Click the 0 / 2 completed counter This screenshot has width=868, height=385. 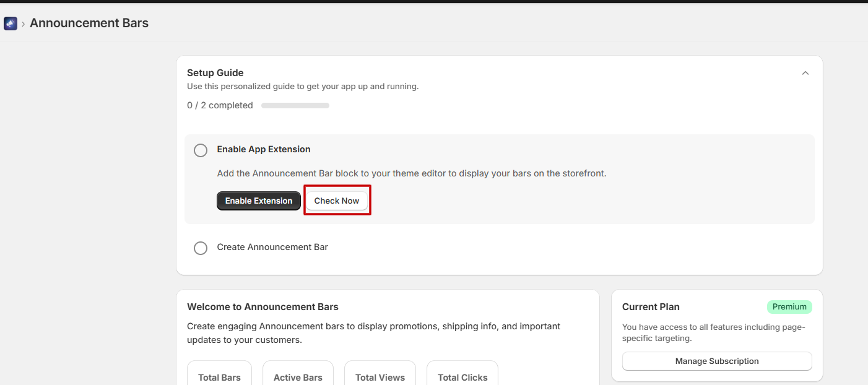pyautogui.click(x=220, y=105)
